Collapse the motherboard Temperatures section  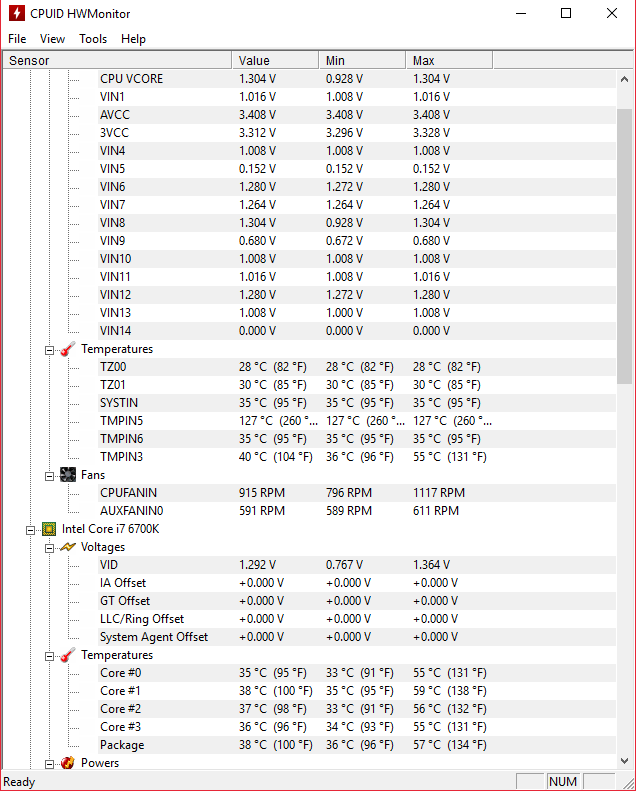click(49, 350)
